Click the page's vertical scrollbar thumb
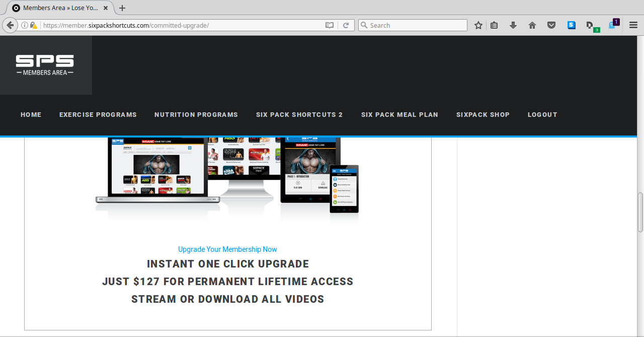Viewport: 644px width, 337px height. click(x=640, y=212)
